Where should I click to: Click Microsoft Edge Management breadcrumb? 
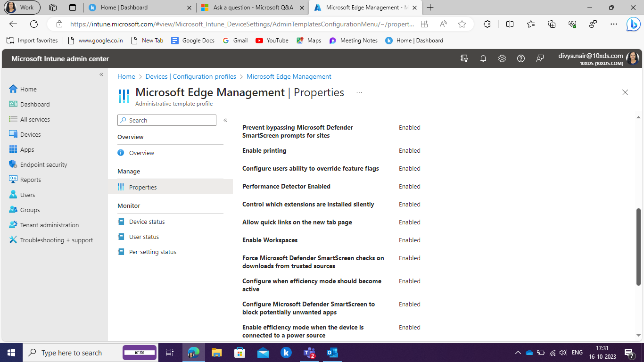[x=289, y=76]
